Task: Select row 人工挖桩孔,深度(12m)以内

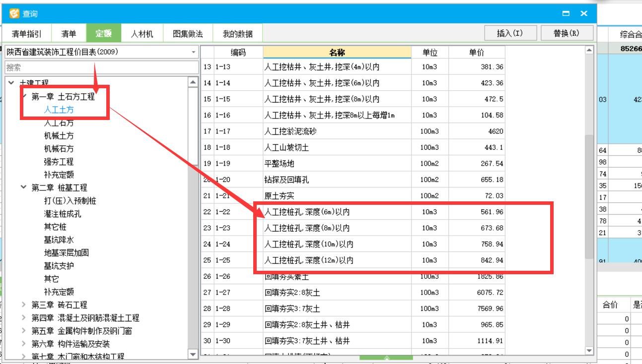Action: tap(353, 260)
